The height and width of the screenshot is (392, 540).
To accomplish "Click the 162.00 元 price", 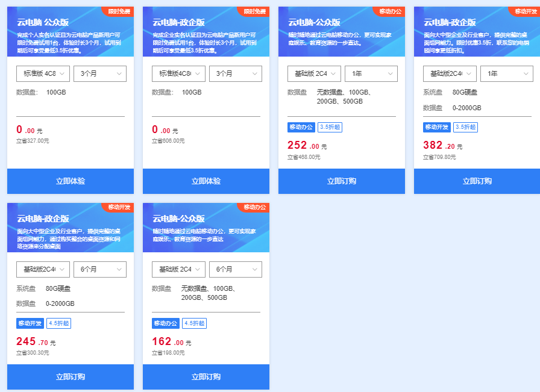I will click(x=172, y=341).
